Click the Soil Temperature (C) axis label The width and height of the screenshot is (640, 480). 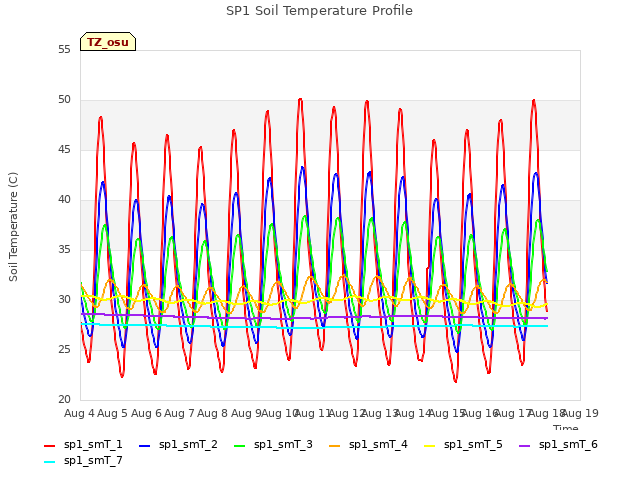(x=13, y=227)
